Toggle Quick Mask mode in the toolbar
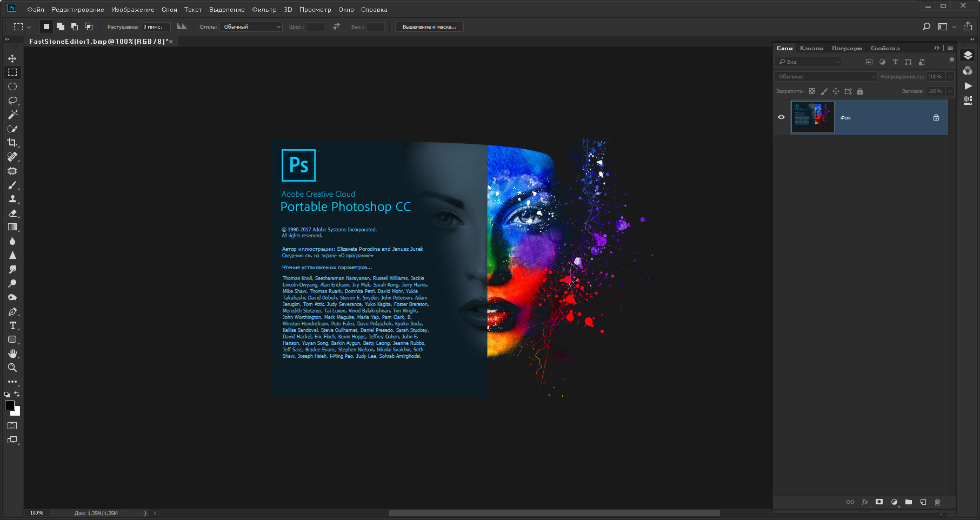 [12, 426]
